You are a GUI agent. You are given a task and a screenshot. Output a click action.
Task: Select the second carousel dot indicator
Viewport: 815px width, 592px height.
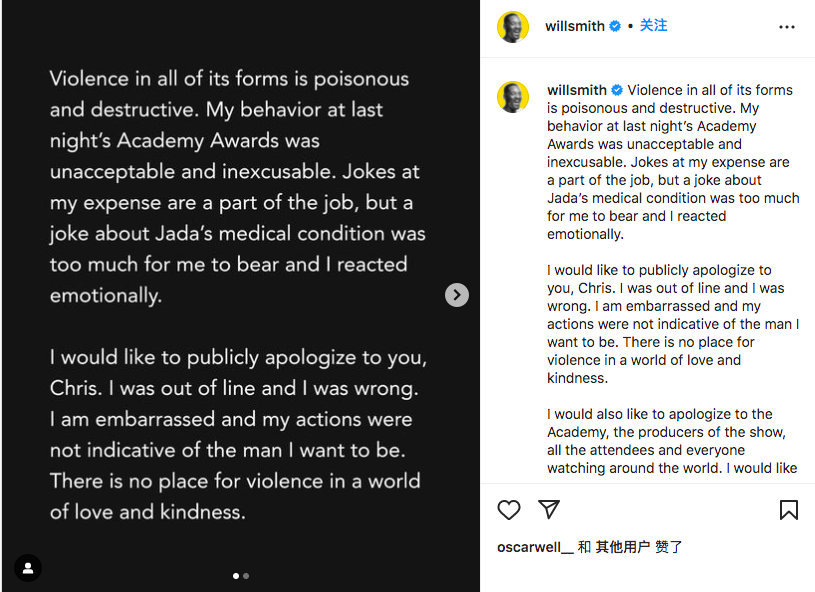[x=246, y=576]
